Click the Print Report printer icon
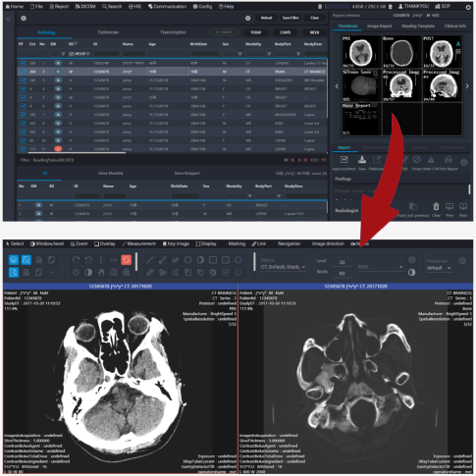Viewport: 476px width, 476px height. pos(449,160)
